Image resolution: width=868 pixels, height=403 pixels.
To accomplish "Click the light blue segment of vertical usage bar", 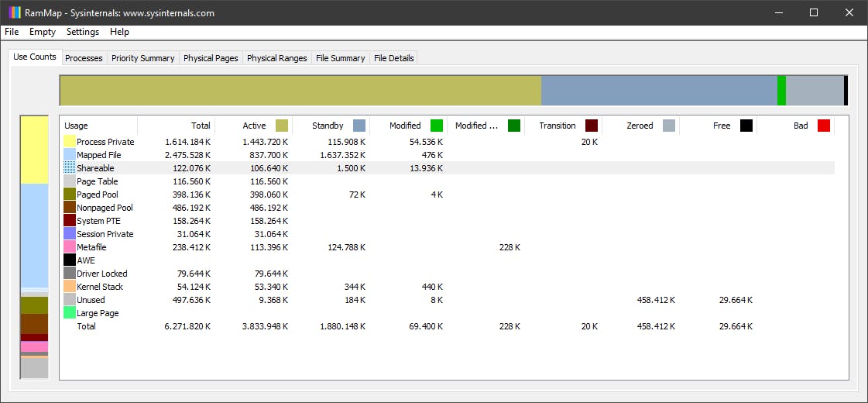I will tap(34, 236).
